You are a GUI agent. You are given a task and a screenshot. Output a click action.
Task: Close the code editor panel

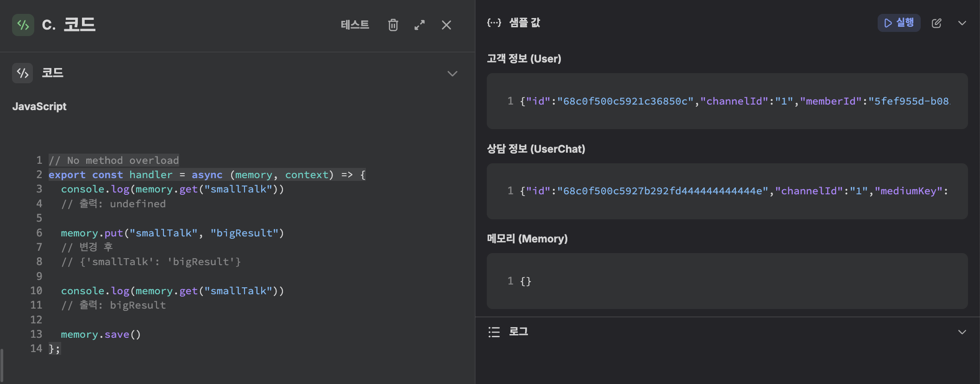pyautogui.click(x=446, y=25)
